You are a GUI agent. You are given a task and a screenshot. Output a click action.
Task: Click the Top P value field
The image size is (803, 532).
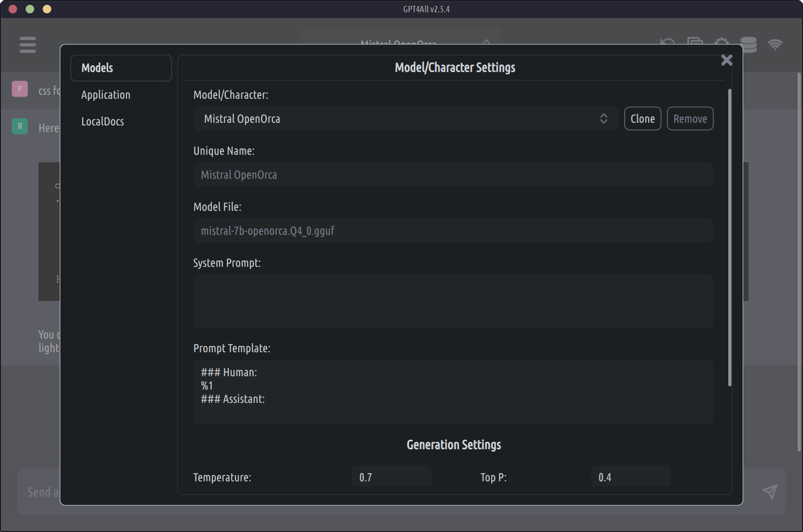[x=631, y=476]
